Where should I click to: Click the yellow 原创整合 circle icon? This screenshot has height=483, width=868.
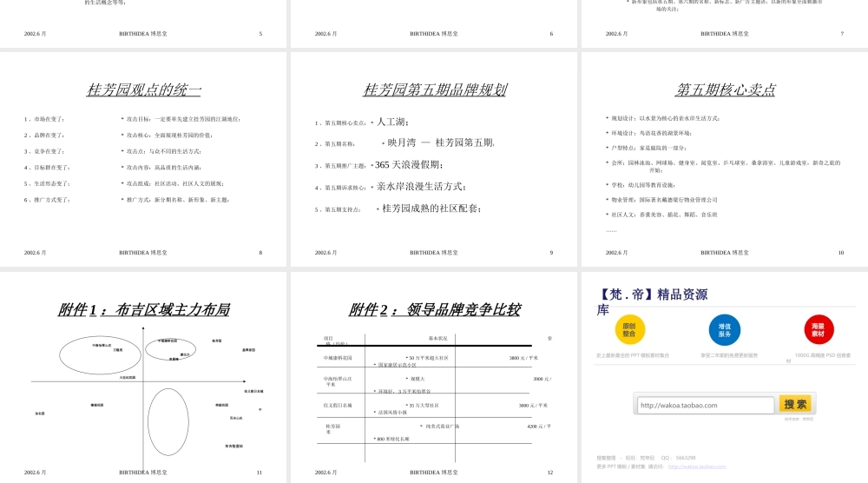coord(629,329)
